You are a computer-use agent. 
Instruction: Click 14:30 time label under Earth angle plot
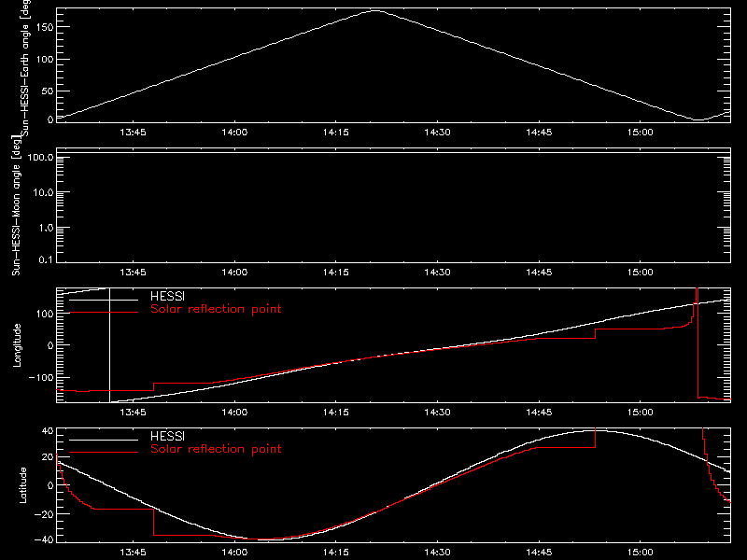pyautogui.click(x=437, y=133)
